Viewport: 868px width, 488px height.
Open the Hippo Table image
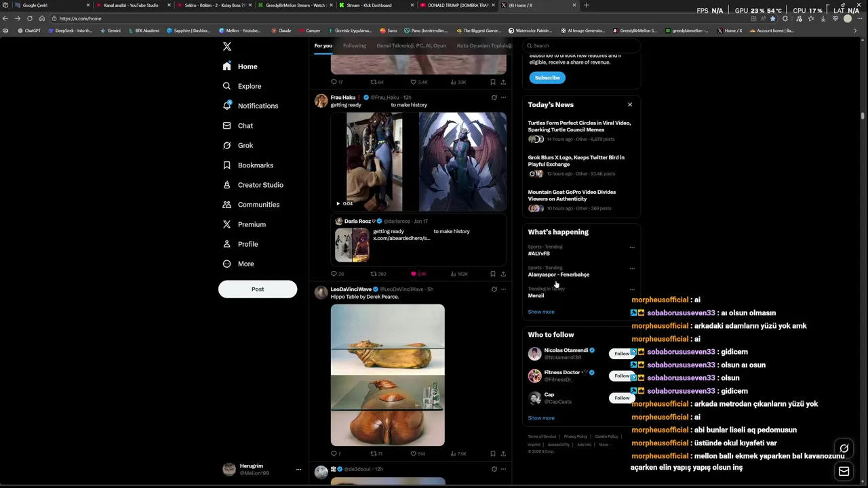(387, 375)
